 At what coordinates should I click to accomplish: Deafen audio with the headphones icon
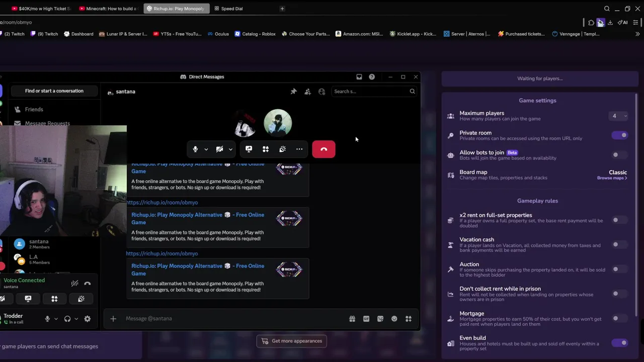point(67,319)
